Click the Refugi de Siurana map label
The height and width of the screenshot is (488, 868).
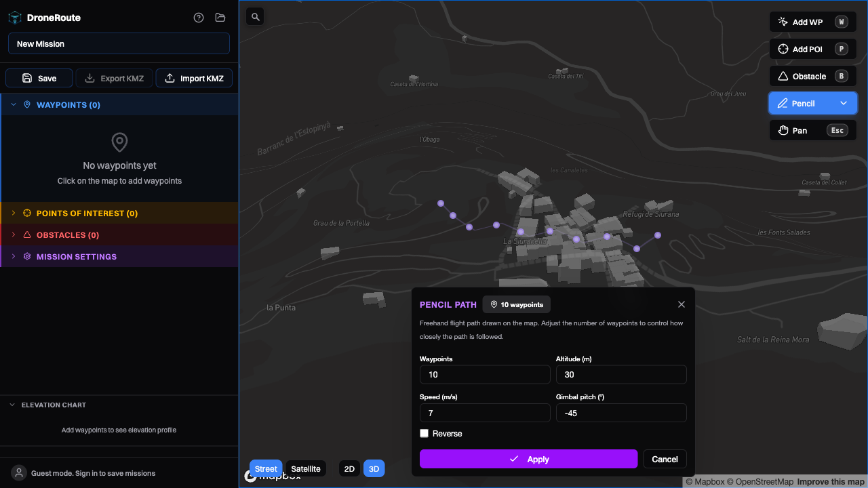point(651,214)
